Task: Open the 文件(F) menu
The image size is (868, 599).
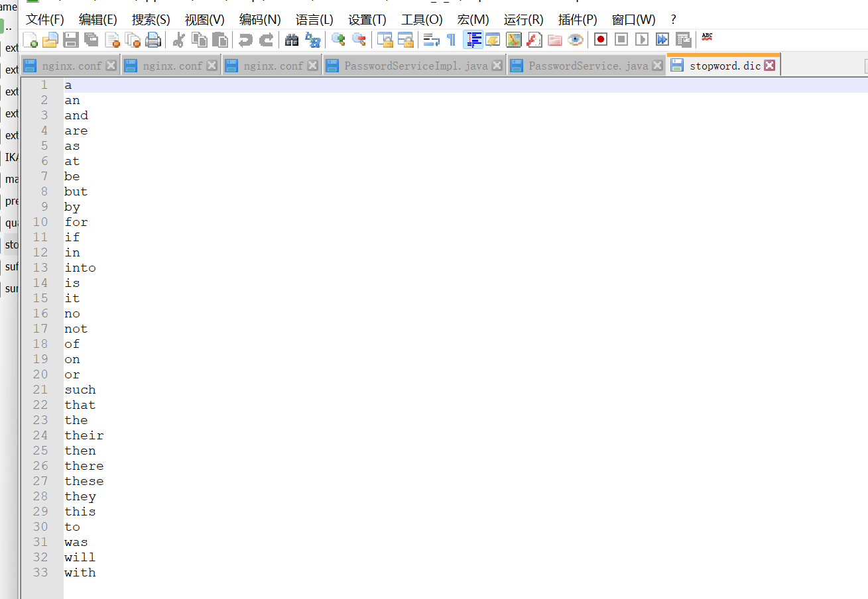Action: [x=45, y=20]
